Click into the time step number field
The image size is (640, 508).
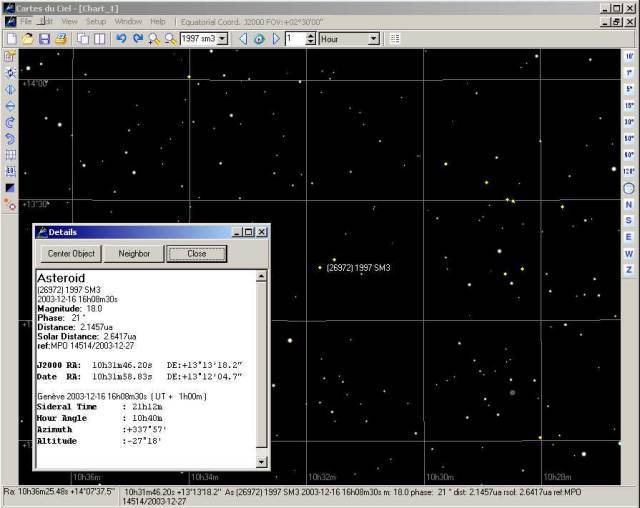click(x=295, y=39)
